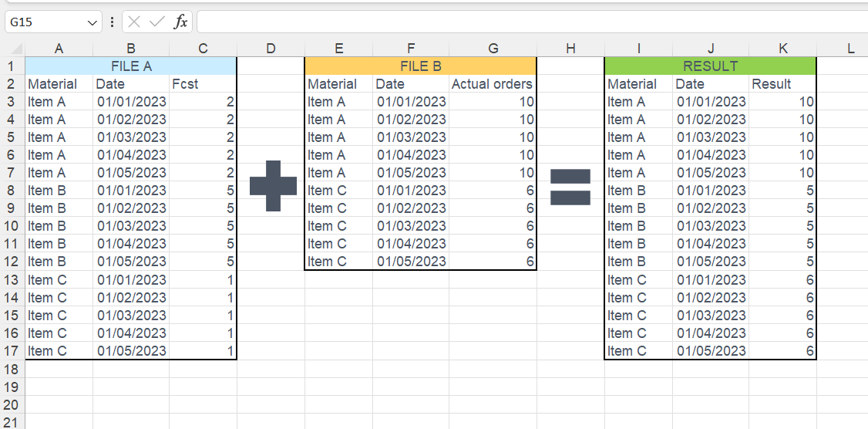
Task: Expand the Name Box dropdown arrow
Action: point(93,22)
